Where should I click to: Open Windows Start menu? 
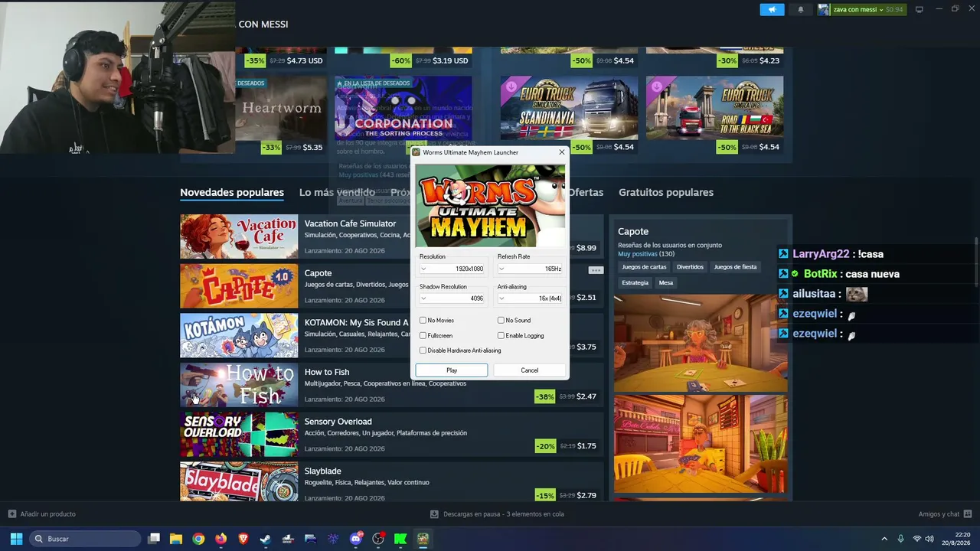pos(16,539)
